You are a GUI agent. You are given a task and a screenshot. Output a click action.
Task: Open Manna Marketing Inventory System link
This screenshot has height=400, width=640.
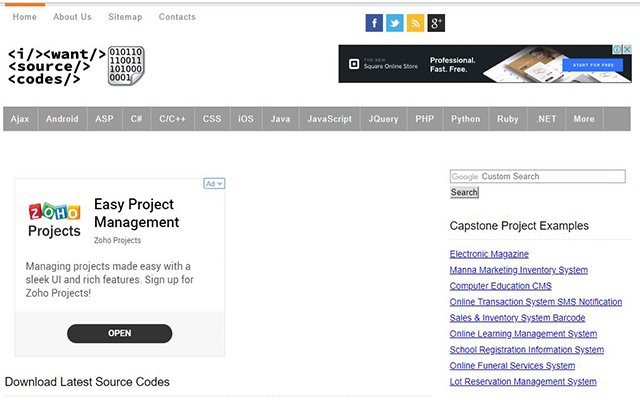pyautogui.click(x=519, y=270)
